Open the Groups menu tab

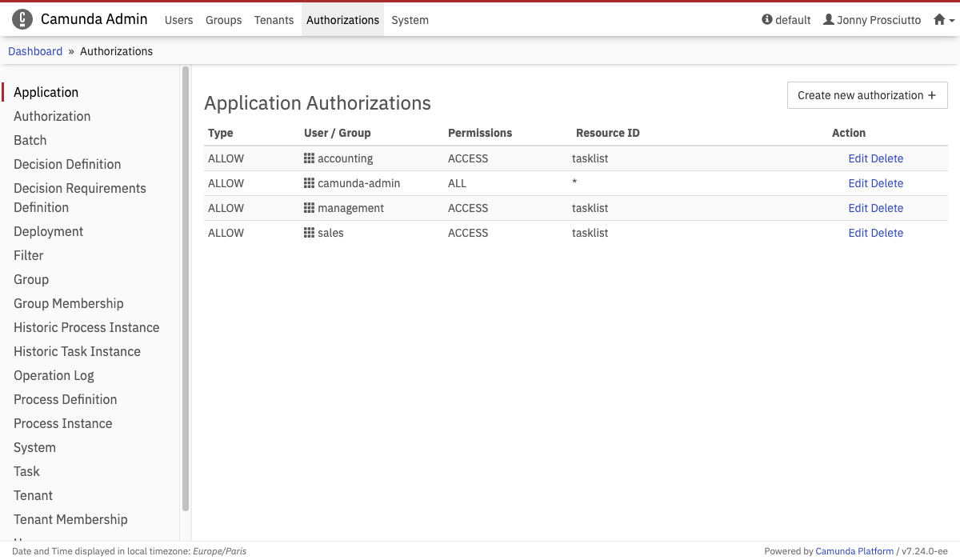coord(223,20)
